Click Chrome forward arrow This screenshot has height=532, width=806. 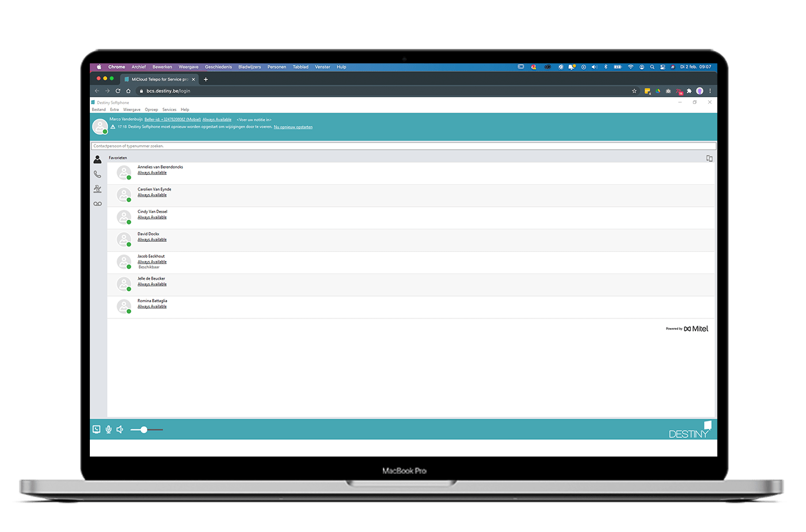tap(107, 91)
